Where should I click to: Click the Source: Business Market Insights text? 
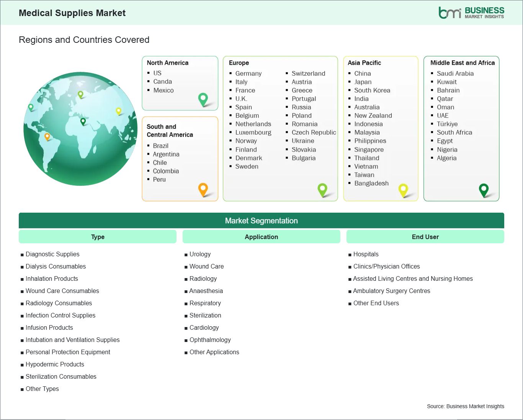pyautogui.click(x=465, y=406)
